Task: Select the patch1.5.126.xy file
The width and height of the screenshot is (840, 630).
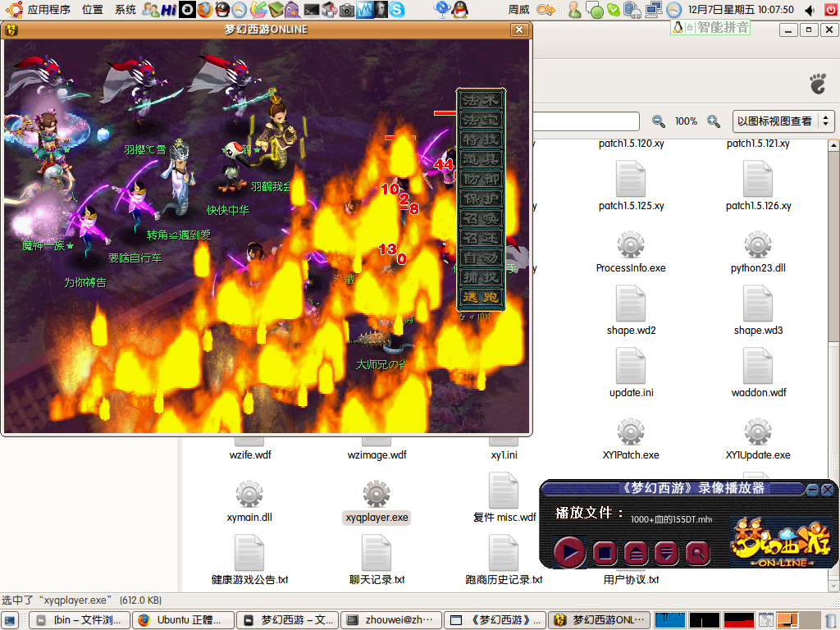Action: pos(758,186)
